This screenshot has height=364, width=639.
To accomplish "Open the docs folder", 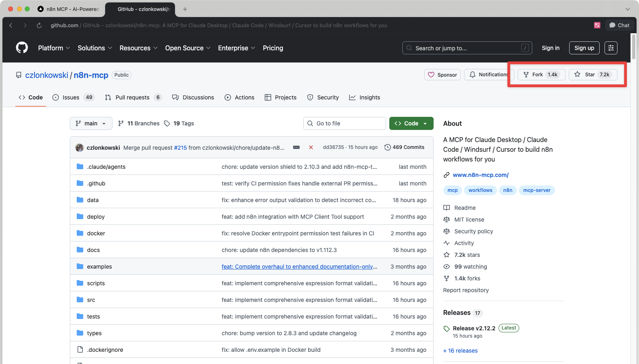I will (x=93, y=250).
